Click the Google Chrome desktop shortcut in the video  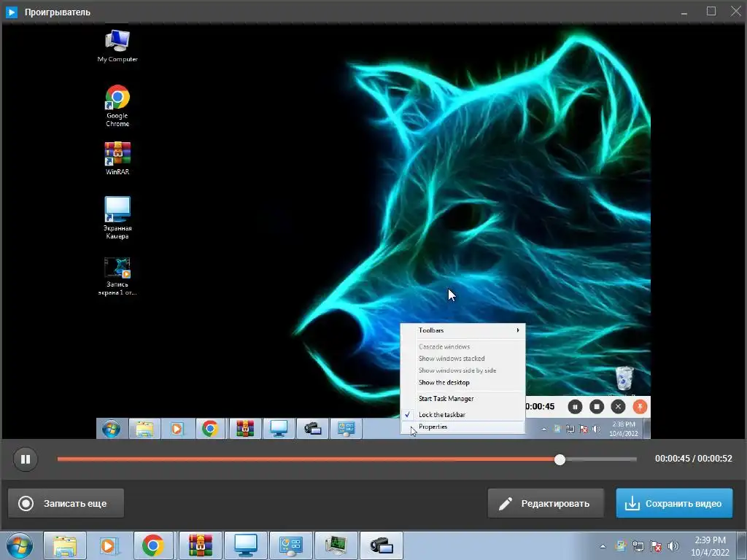click(117, 106)
